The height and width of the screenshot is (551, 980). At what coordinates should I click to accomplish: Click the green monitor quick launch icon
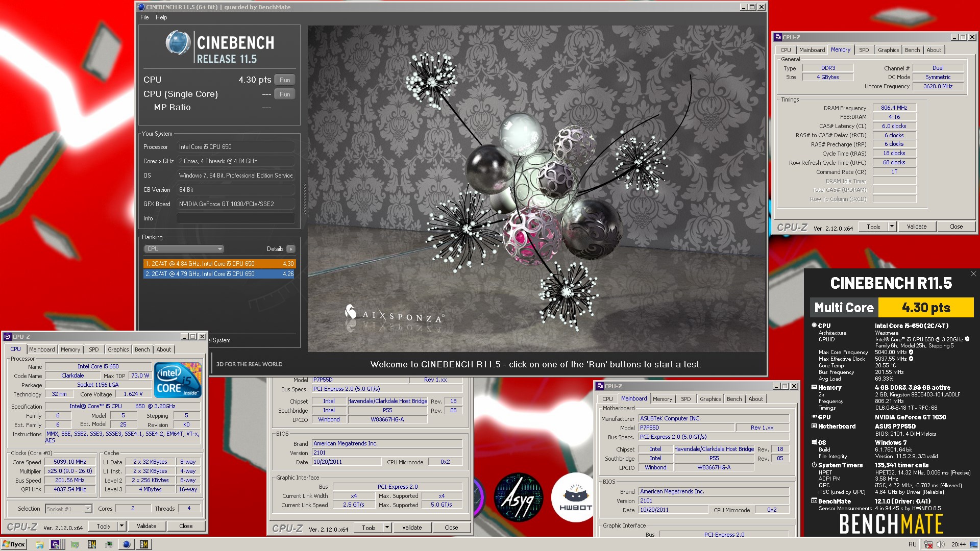click(x=75, y=544)
